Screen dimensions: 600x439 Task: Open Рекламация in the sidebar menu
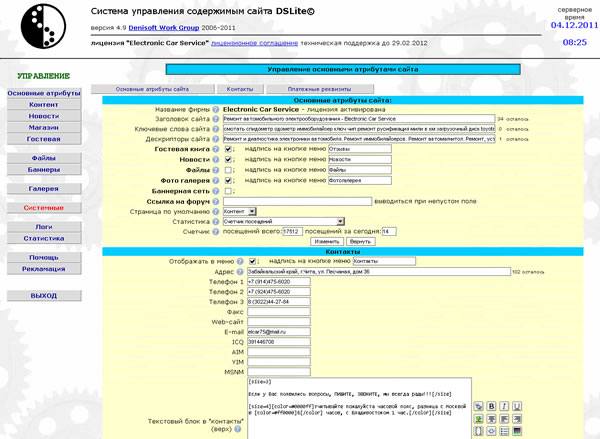(x=44, y=269)
